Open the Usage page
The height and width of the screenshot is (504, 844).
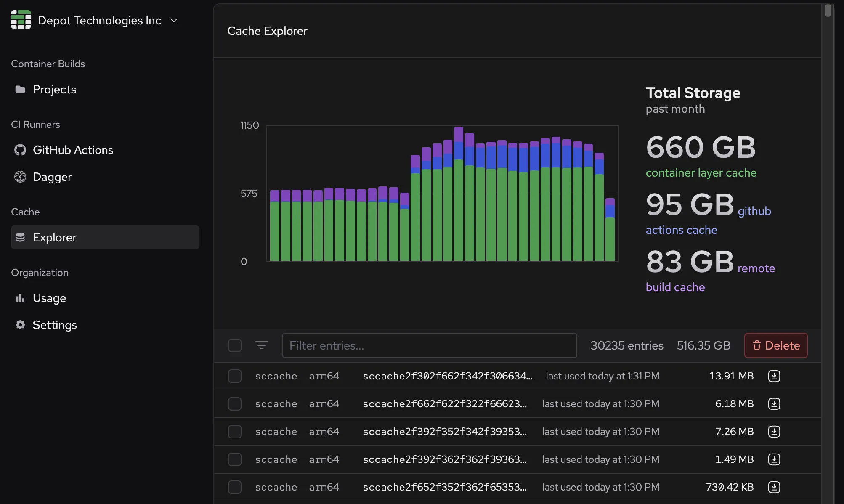49,298
